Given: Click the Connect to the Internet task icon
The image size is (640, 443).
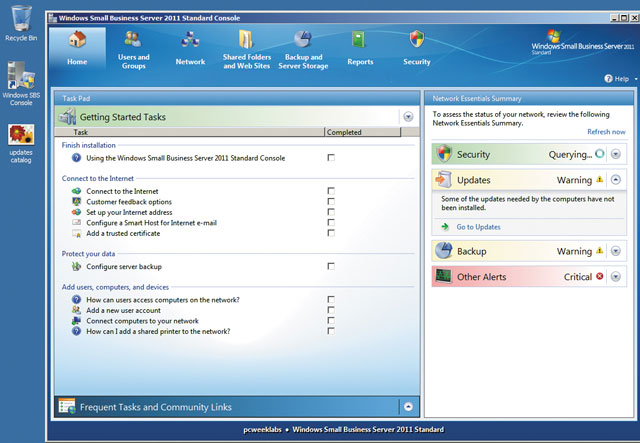Looking at the screenshot, I should pos(76,191).
